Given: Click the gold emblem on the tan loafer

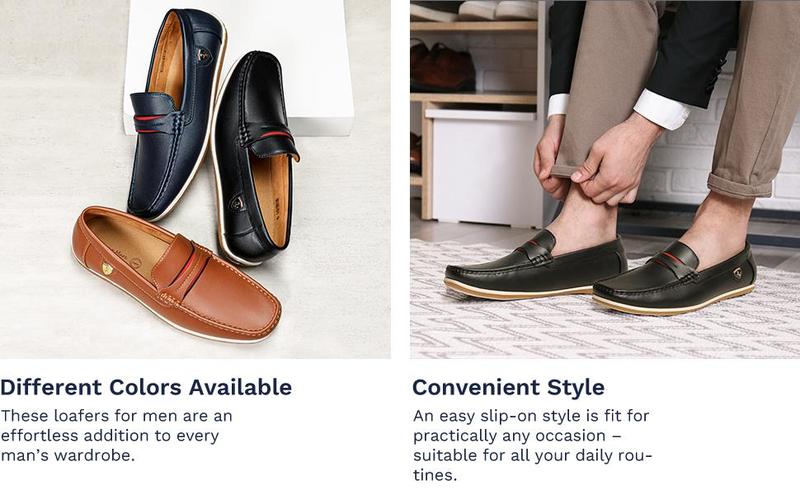Looking at the screenshot, I should tap(105, 267).
